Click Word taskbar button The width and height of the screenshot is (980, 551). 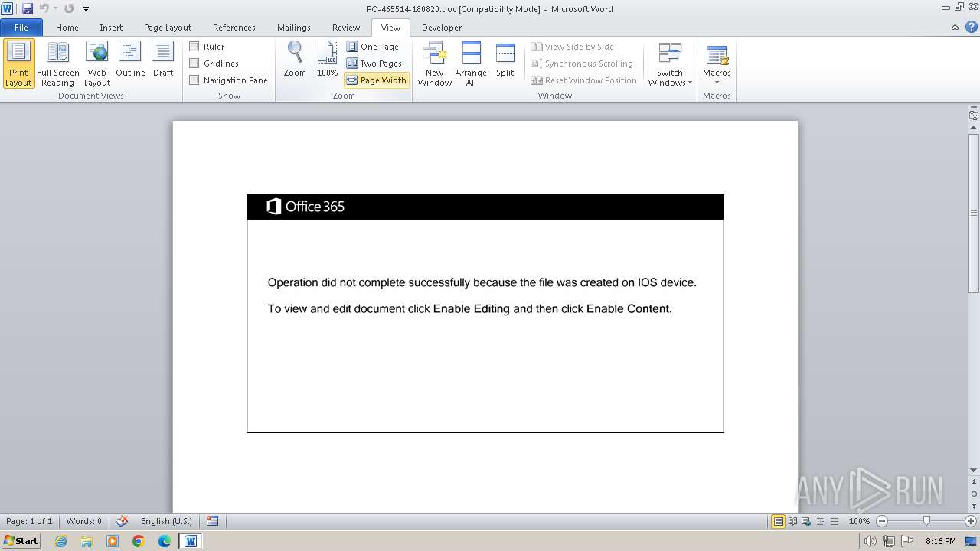pyautogui.click(x=191, y=541)
